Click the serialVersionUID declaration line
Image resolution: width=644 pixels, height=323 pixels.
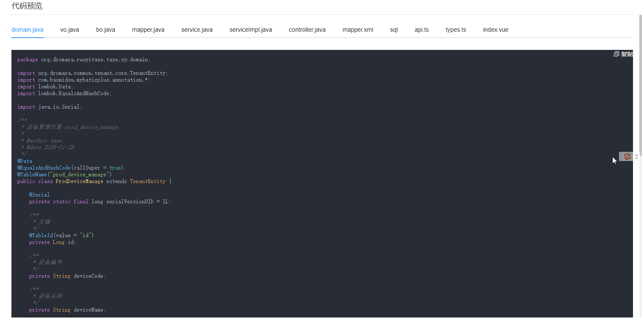point(100,202)
